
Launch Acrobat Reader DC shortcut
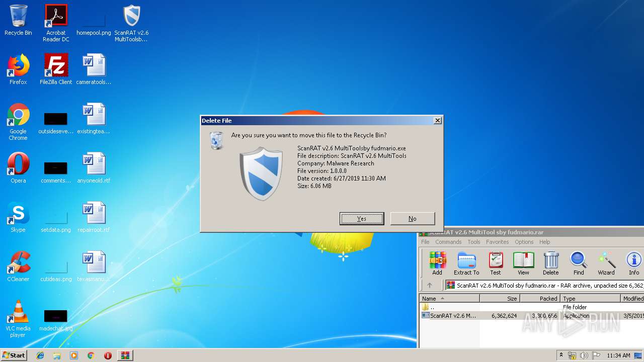[56, 23]
